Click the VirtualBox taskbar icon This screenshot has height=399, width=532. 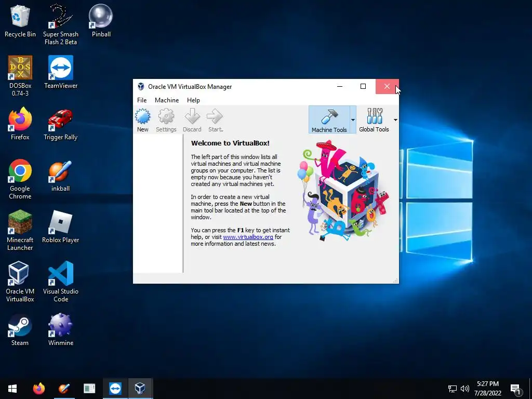pos(140,389)
